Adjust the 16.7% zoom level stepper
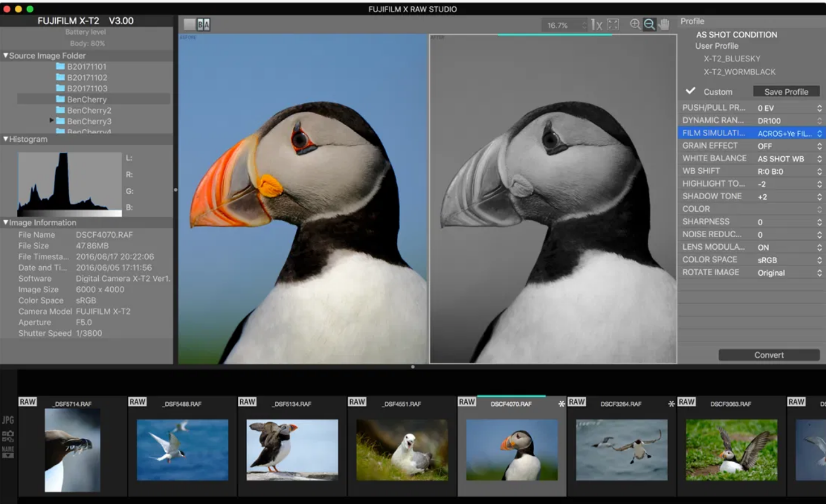Viewport: 826px width, 504px height. coord(583,25)
